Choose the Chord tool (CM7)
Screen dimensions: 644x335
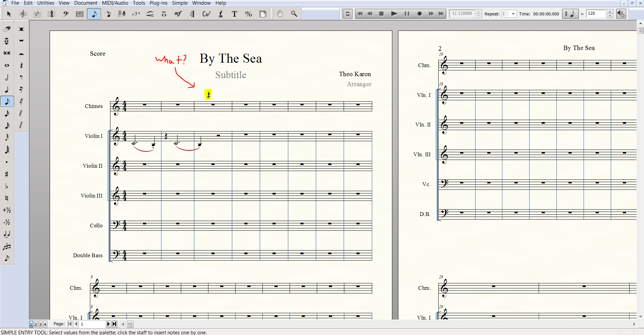pyautogui.click(x=206, y=14)
